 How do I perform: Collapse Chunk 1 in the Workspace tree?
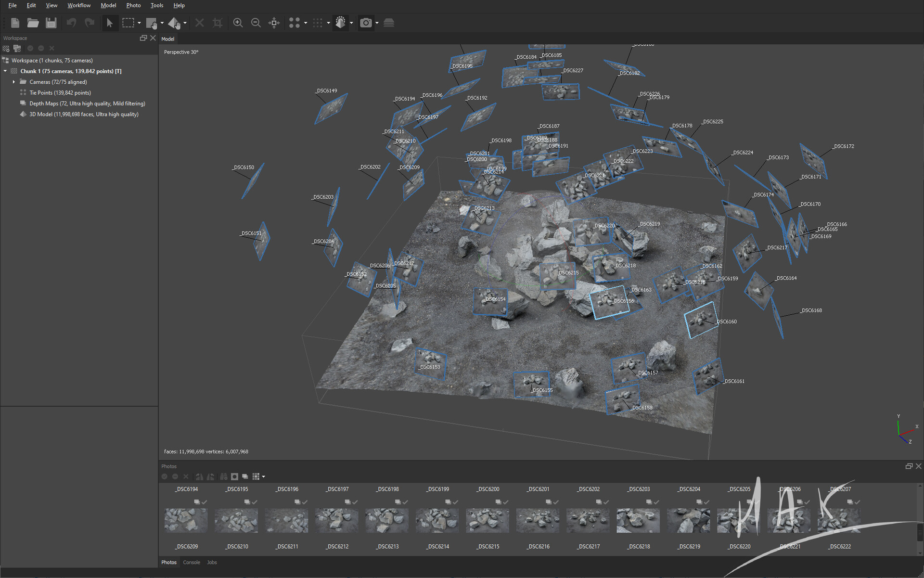[5, 71]
